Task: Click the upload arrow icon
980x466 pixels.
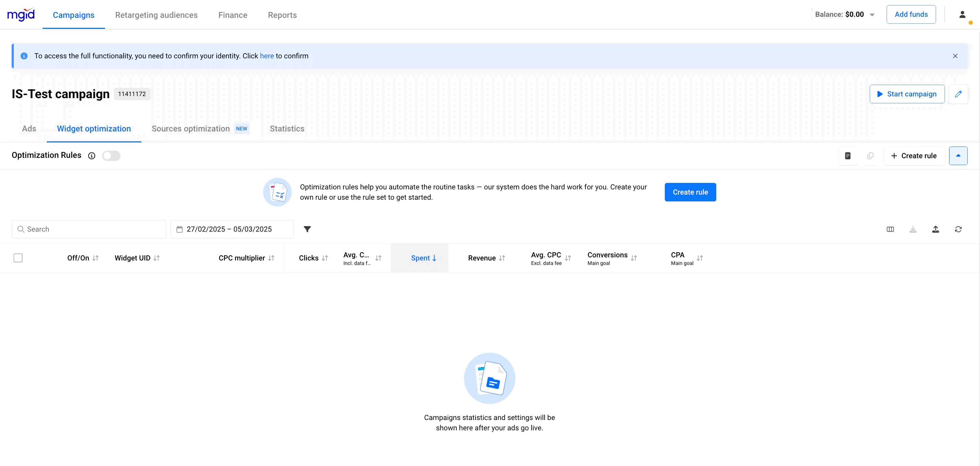Action: click(x=935, y=229)
